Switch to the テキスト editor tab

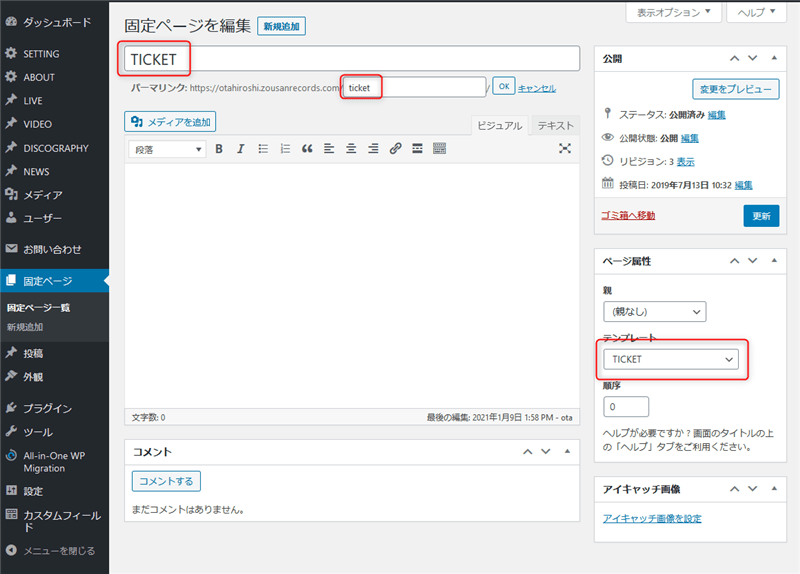(x=555, y=125)
